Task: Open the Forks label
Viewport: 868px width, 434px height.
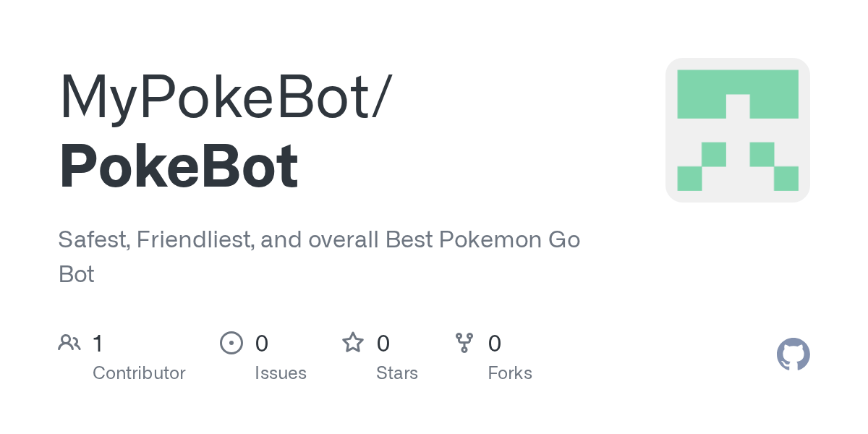Action: point(510,373)
